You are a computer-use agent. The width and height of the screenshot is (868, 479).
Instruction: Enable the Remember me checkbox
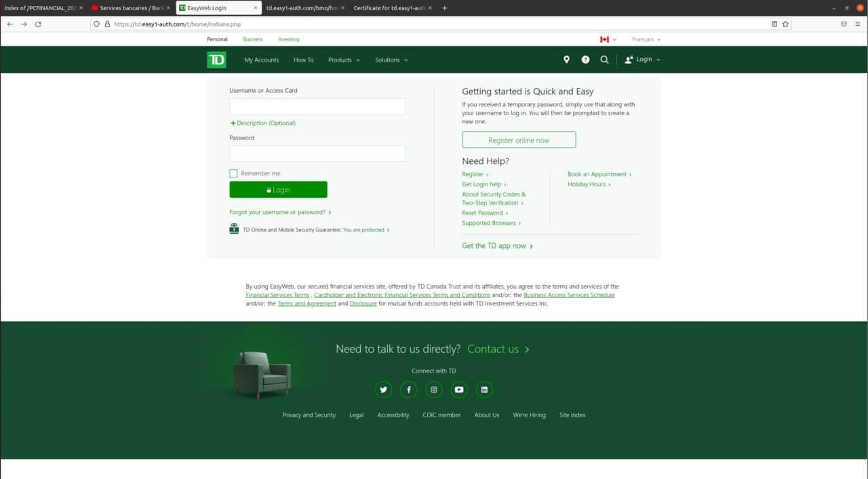coord(233,173)
